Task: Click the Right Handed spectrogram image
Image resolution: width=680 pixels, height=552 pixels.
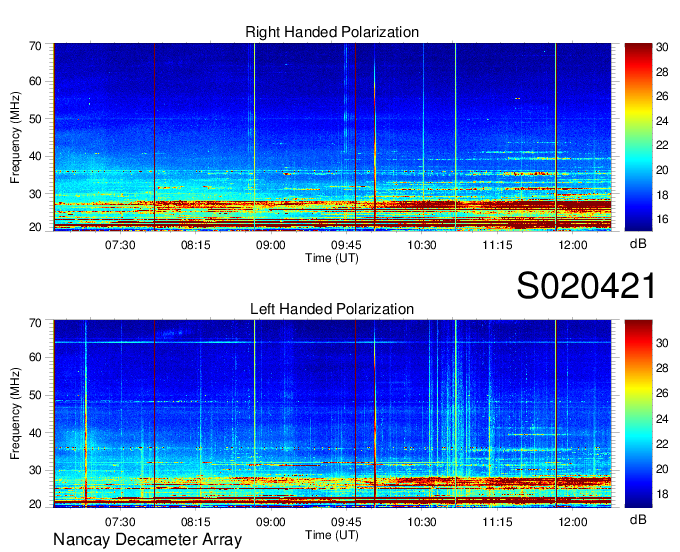Action: pos(332,137)
